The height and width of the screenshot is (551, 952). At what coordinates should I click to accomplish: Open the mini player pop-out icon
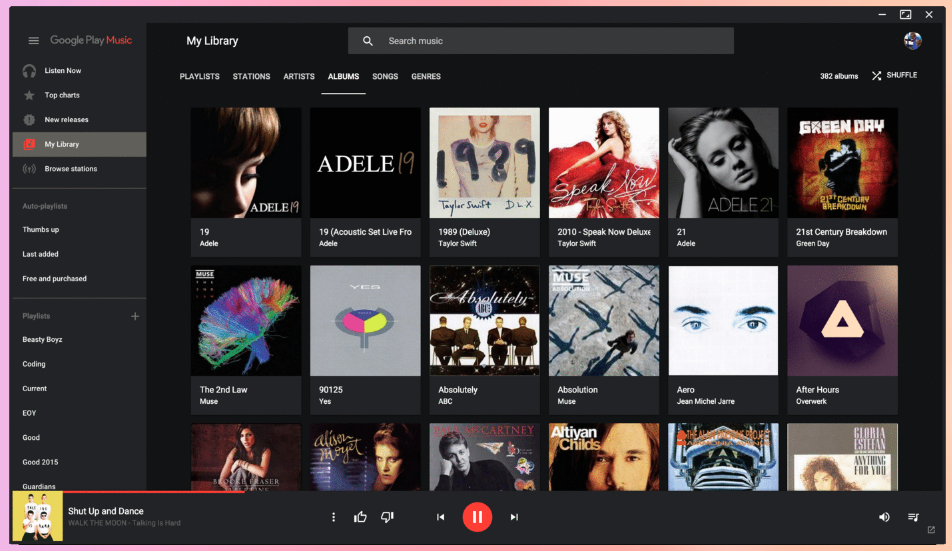[931, 530]
